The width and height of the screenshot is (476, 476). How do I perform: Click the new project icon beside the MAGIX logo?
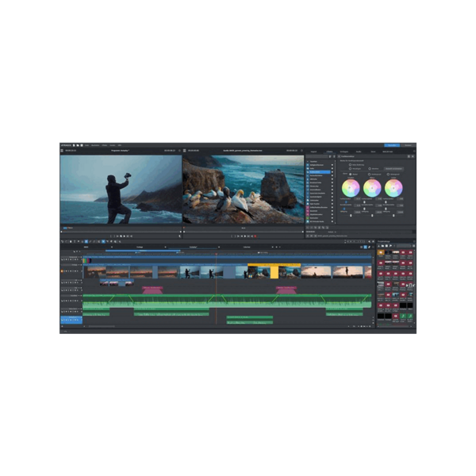click(74, 145)
